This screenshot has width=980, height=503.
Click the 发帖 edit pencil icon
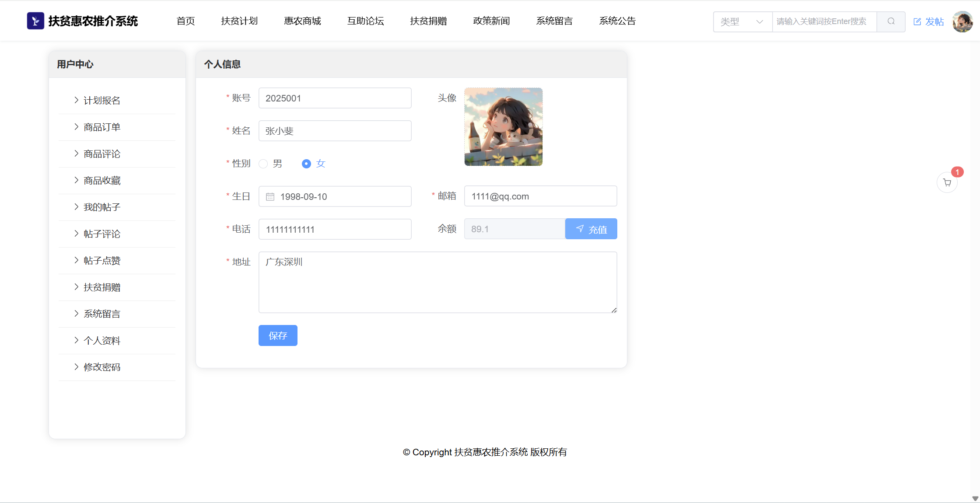coord(917,21)
